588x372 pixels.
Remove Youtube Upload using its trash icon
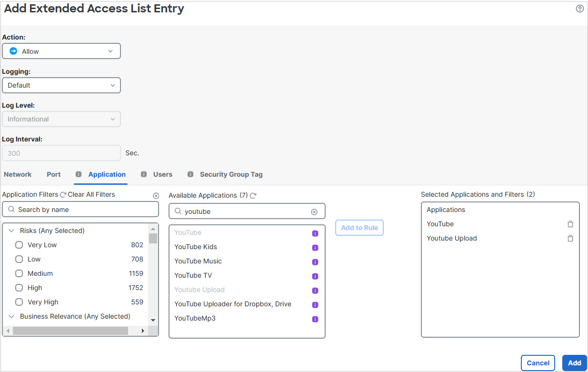[570, 238]
